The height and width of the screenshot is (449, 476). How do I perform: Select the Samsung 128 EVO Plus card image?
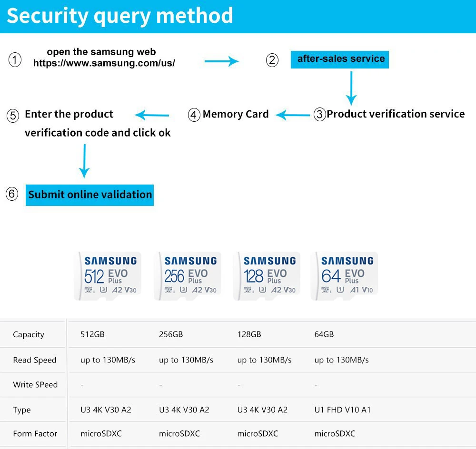tap(267, 276)
